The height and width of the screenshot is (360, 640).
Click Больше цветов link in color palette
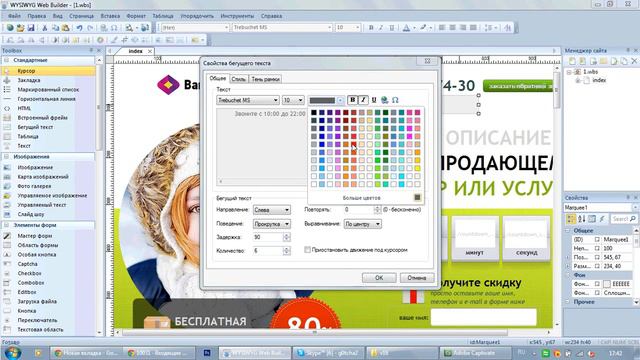click(361, 198)
